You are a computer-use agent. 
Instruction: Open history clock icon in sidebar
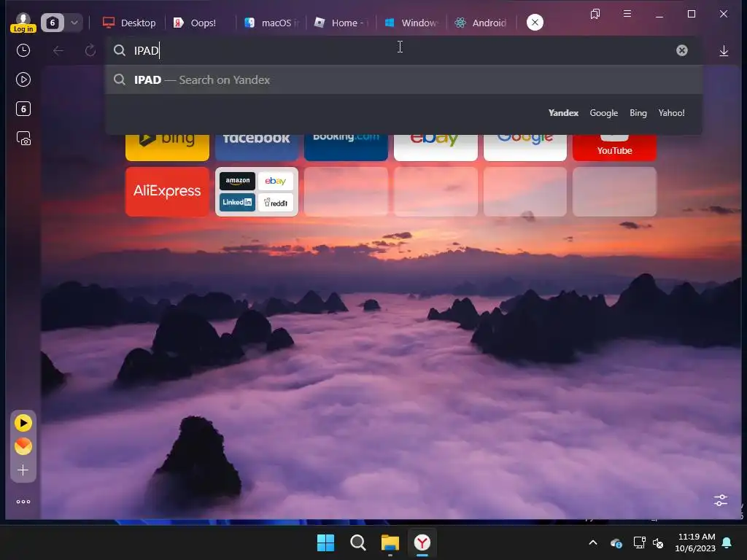(x=23, y=50)
